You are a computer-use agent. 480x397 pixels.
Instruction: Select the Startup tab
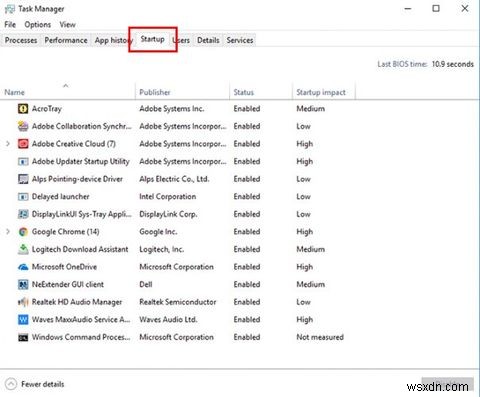[153, 39]
